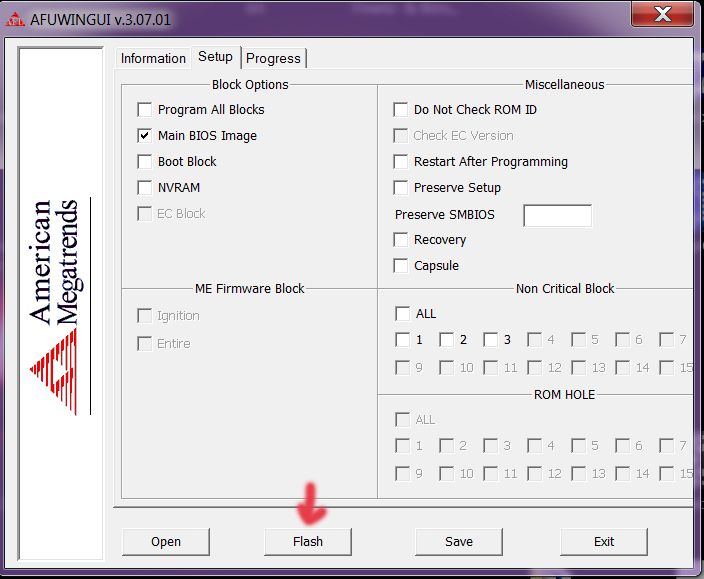Check the Capsule option
The image size is (704, 579).
[400, 266]
